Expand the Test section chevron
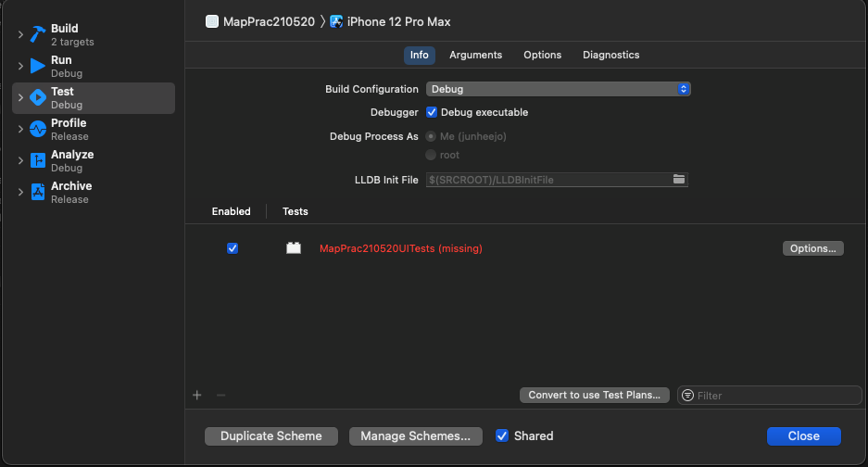This screenshot has width=868, height=467. (x=20, y=97)
